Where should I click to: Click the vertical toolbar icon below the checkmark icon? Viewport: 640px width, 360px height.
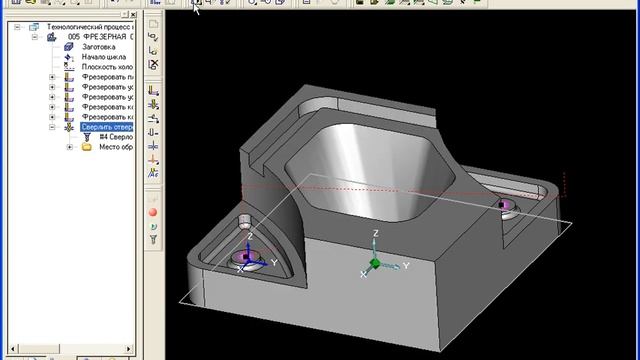[153, 51]
